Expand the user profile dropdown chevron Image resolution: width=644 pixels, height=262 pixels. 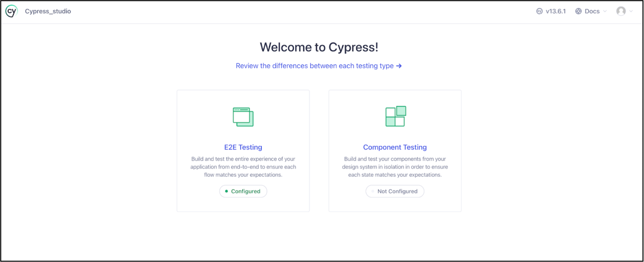click(x=631, y=11)
